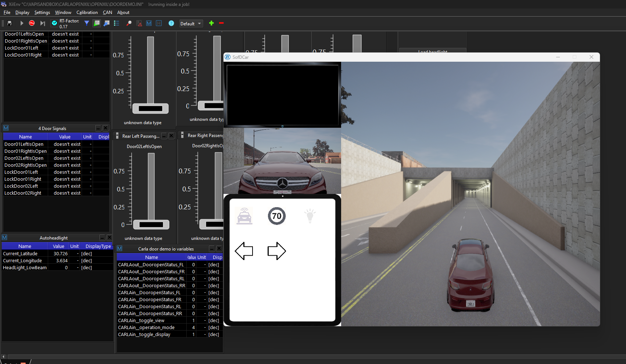Click the Door02LeftIsOpen slider handle

coord(151,224)
